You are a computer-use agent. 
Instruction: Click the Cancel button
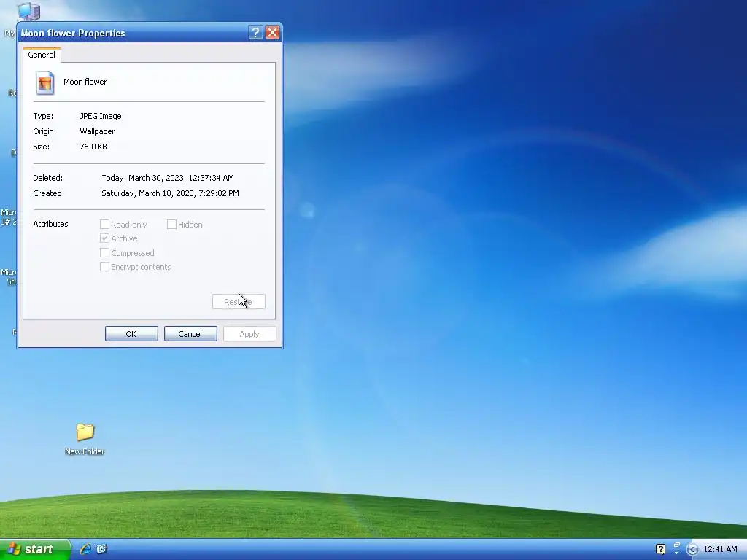pyautogui.click(x=190, y=334)
